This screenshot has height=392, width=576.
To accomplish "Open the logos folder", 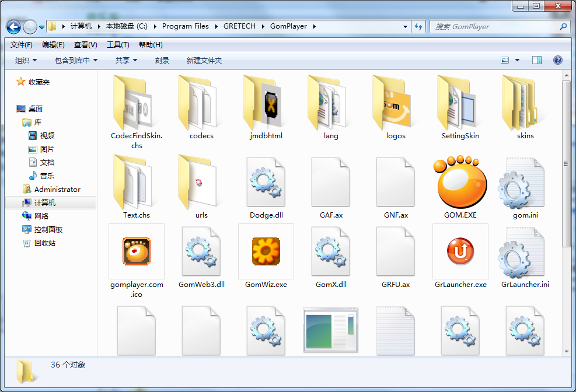I will pos(396,104).
